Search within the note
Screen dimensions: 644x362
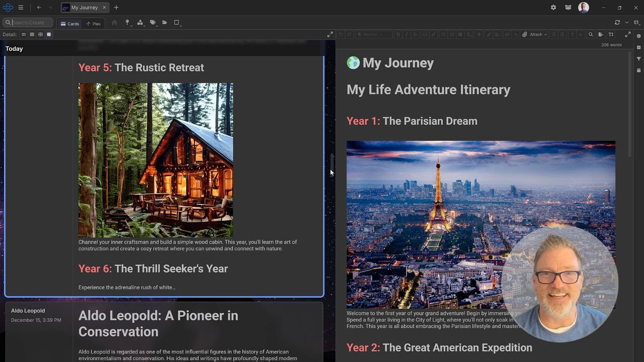(x=591, y=35)
